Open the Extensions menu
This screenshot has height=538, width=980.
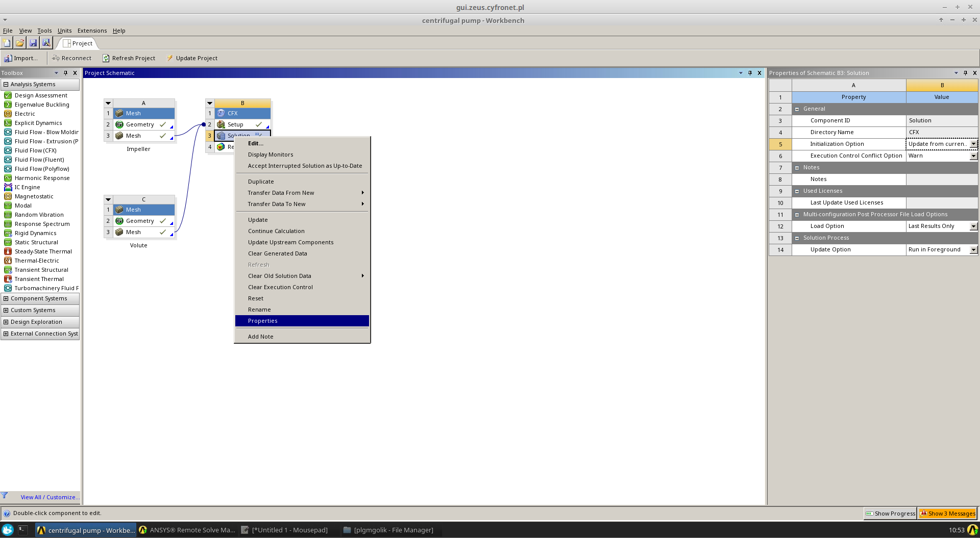92,31
